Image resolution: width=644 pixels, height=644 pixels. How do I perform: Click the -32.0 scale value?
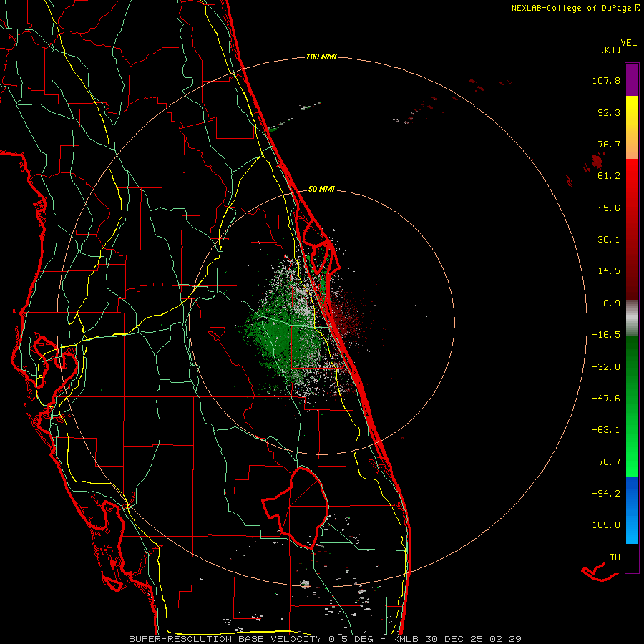coord(606,367)
